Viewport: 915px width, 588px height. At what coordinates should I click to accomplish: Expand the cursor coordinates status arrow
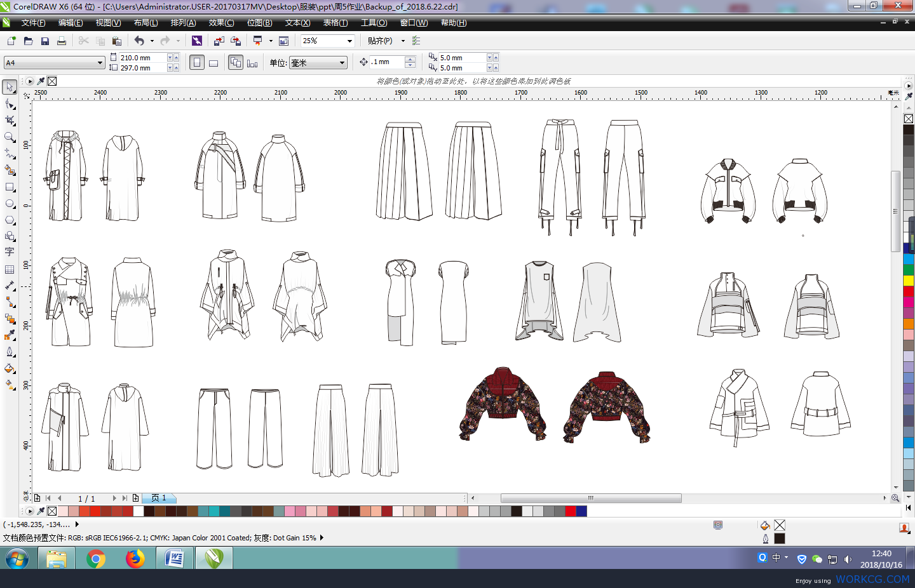(x=77, y=525)
